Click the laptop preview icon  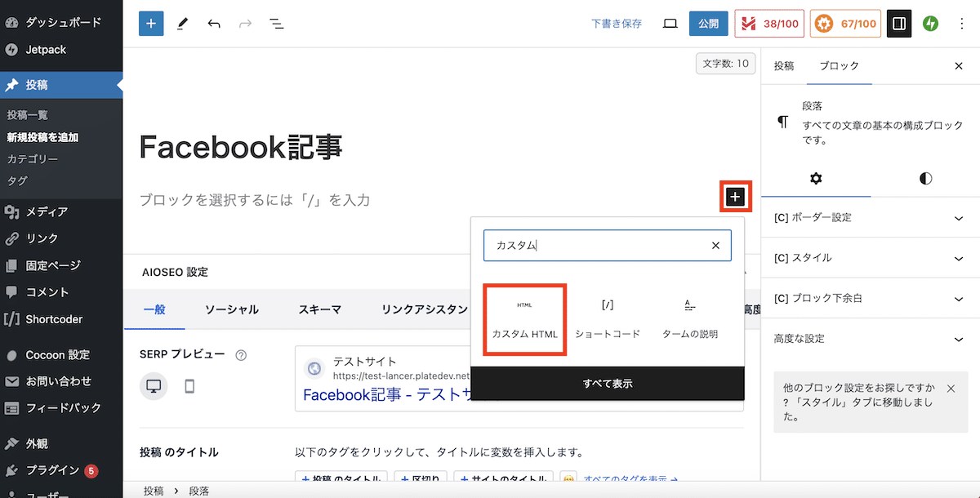pyautogui.click(x=670, y=24)
